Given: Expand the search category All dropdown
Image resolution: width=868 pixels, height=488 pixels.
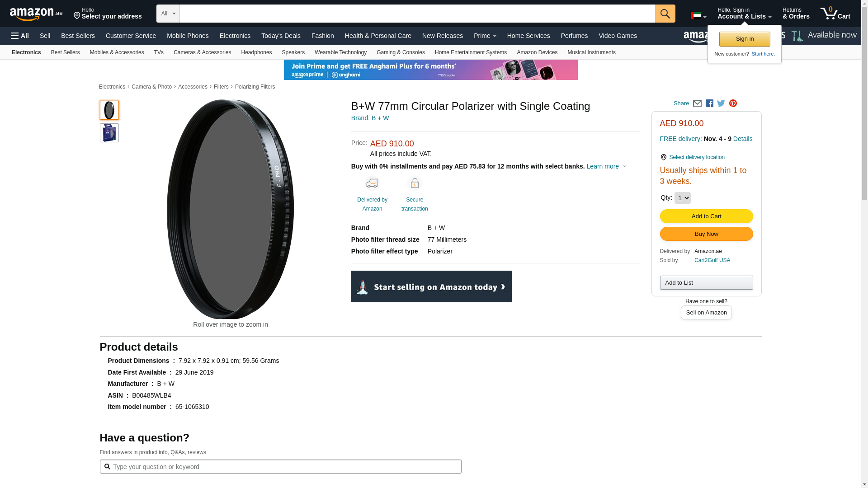Looking at the screenshot, I should coord(168,14).
